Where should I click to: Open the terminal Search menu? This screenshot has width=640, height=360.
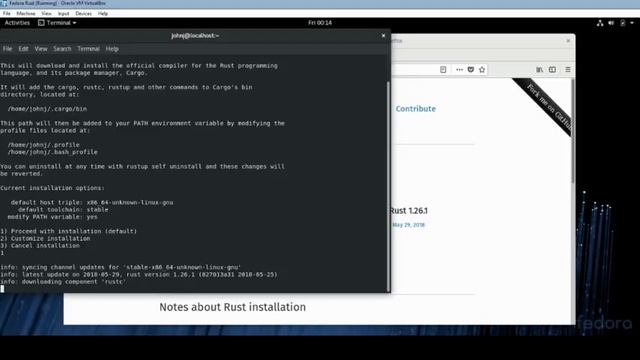[62, 49]
